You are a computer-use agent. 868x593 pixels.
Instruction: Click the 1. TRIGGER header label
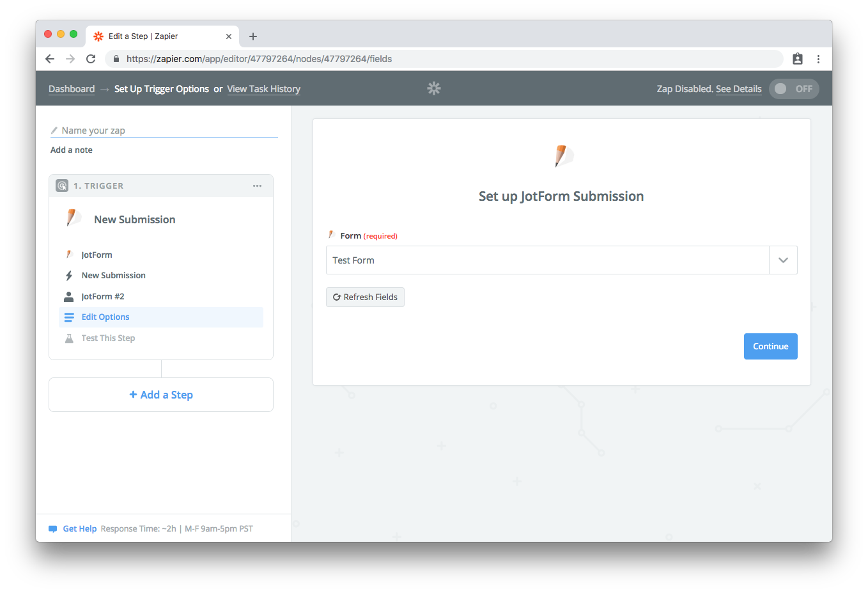[x=98, y=186]
